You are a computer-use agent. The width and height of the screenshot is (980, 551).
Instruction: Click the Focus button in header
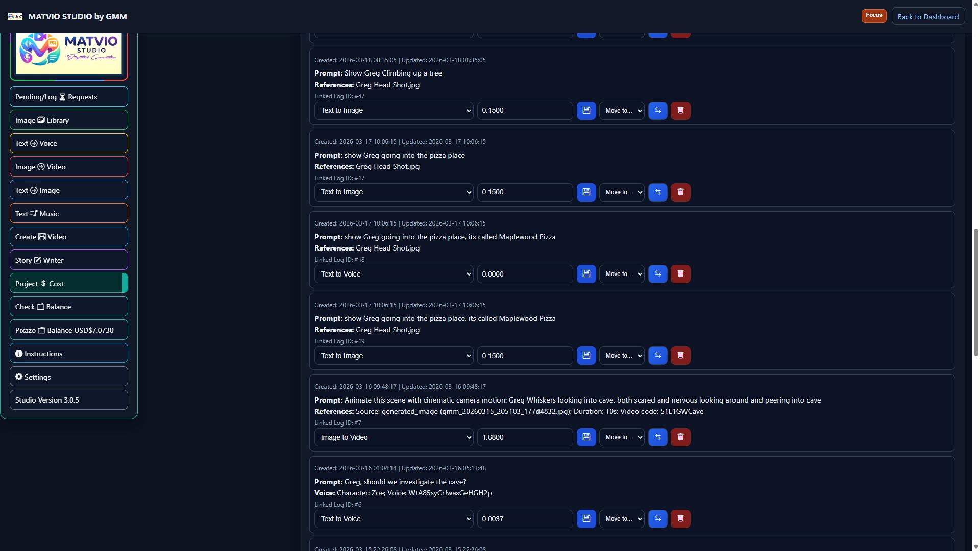(x=874, y=15)
